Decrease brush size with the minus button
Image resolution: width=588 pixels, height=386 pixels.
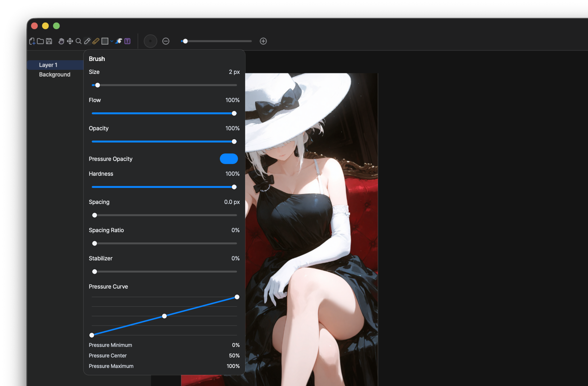point(166,41)
